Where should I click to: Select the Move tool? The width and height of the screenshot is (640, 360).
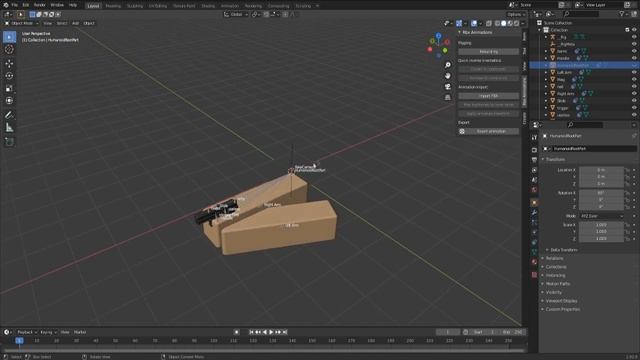[9, 64]
